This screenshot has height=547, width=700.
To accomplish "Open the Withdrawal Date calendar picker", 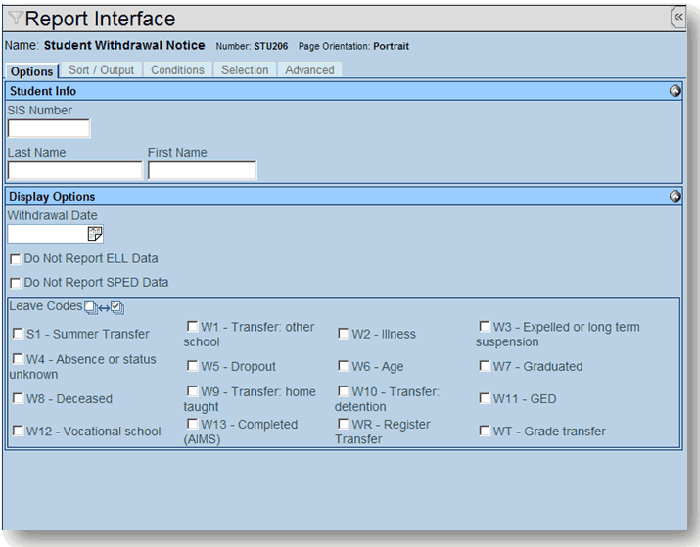I will (95, 234).
